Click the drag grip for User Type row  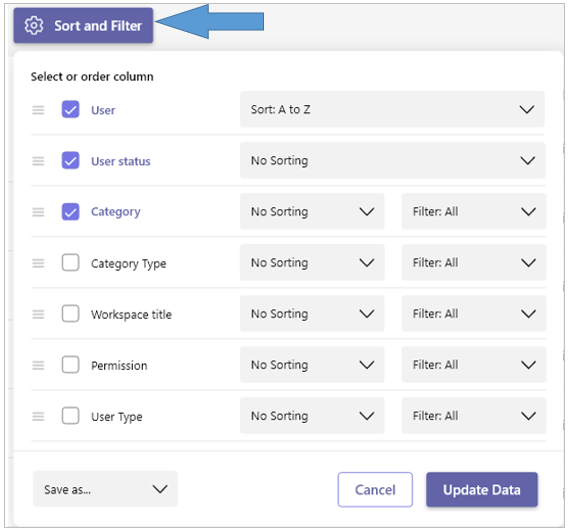coord(38,416)
